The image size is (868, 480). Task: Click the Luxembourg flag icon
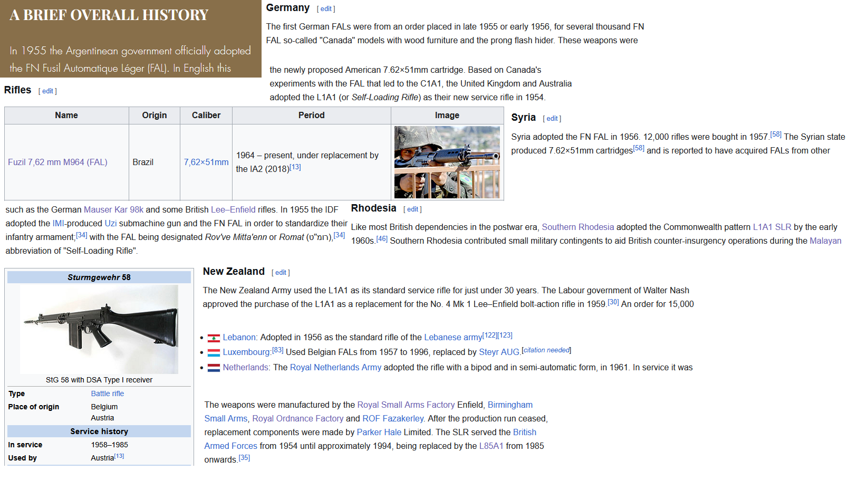pos(214,353)
